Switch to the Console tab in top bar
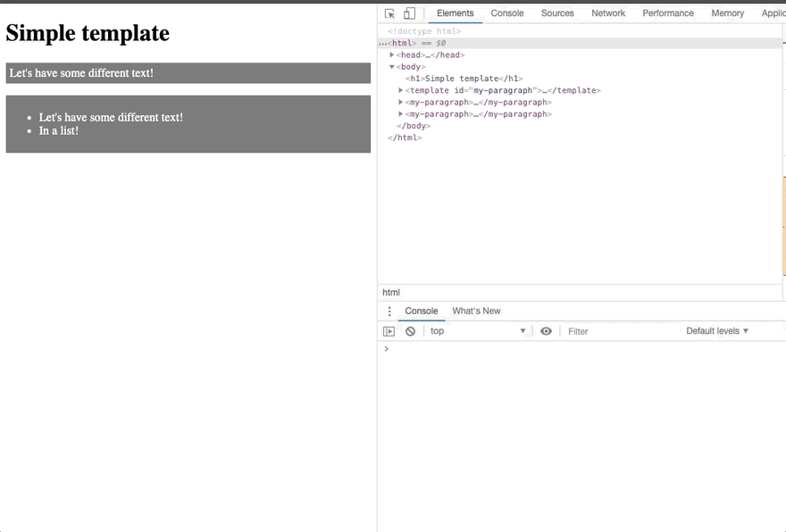This screenshot has width=786, height=532. (507, 13)
